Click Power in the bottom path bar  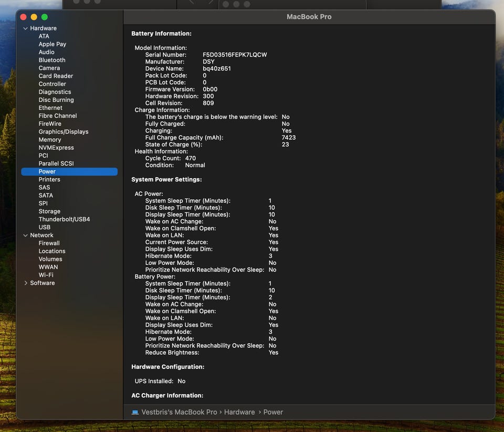click(273, 413)
